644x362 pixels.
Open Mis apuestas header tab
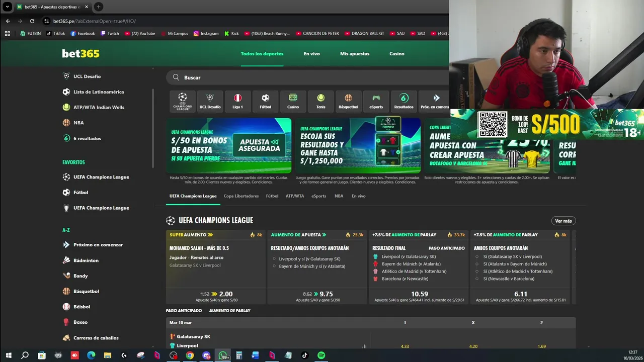coord(355,54)
